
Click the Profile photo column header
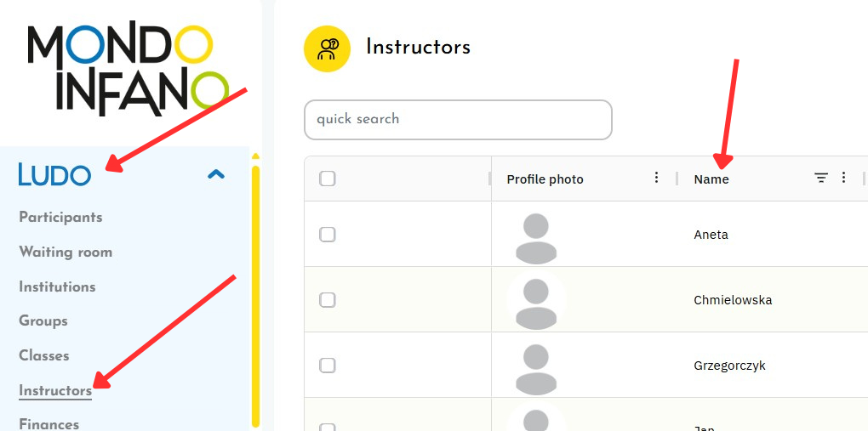[545, 179]
